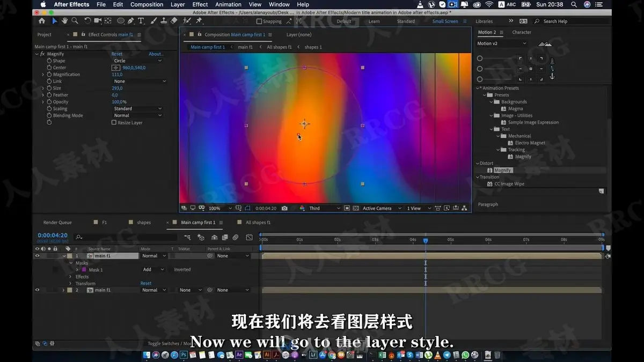Image resolution: width=644 pixels, height=362 pixels.
Task: Toggle the Opacity property stopwatch
Action: 49,102
